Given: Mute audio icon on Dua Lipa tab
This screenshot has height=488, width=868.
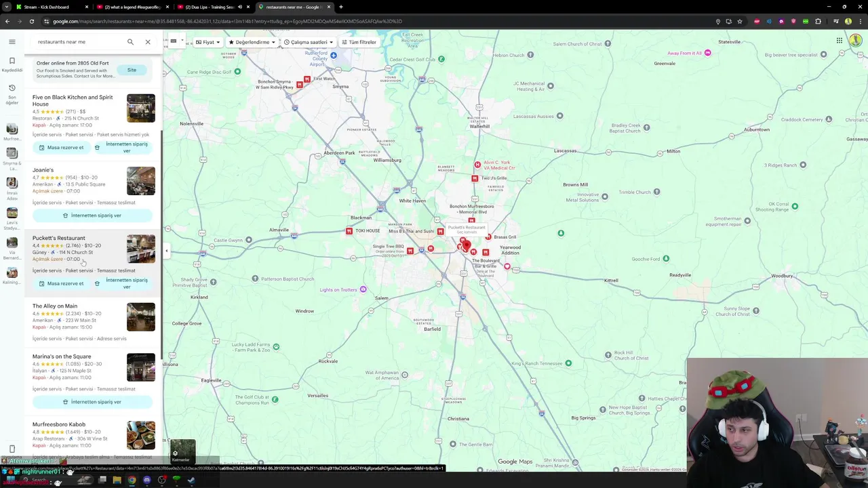Looking at the screenshot, I should (x=239, y=7).
